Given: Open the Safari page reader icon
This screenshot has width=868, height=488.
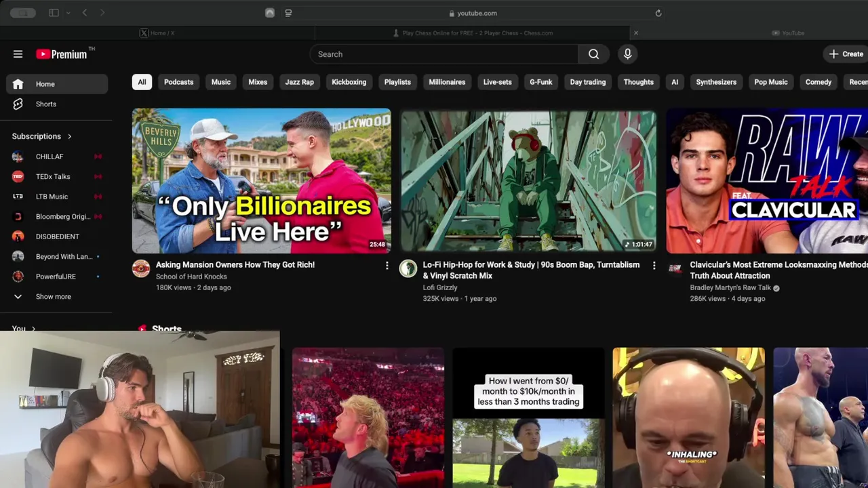Looking at the screenshot, I should 288,13.
